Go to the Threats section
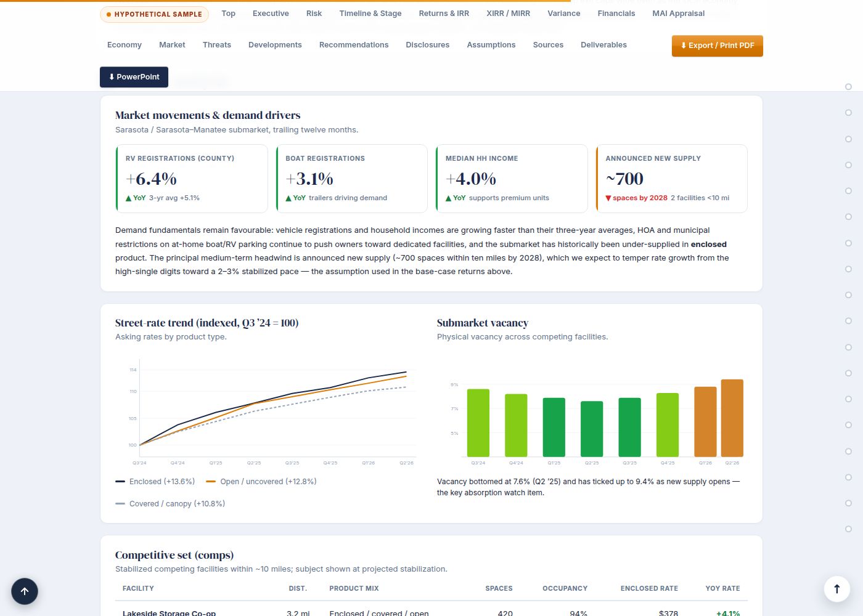This screenshot has height=616, width=863. 217,45
